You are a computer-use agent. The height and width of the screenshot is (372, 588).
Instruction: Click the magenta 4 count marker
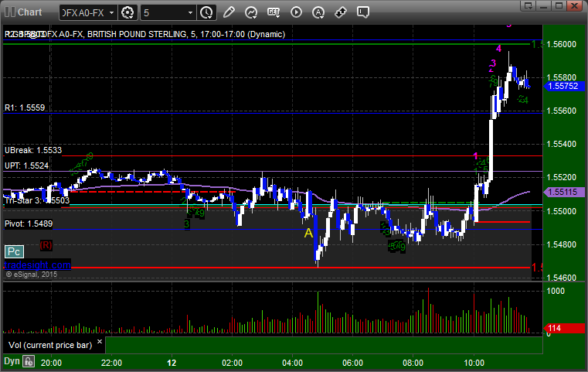click(x=498, y=49)
